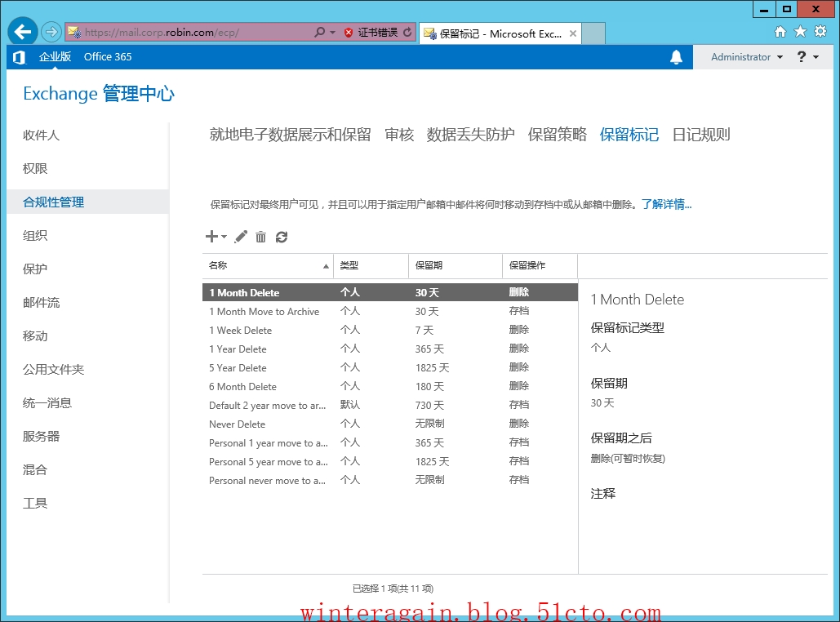This screenshot has width=840, height=622.
Task: Switch to the 数据丢失防护 tab
Action: point(471,135)
